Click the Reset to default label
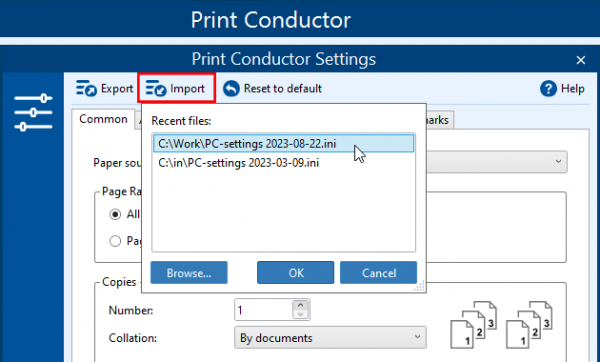This screenshot has width=600, height=362. [283, 89]
